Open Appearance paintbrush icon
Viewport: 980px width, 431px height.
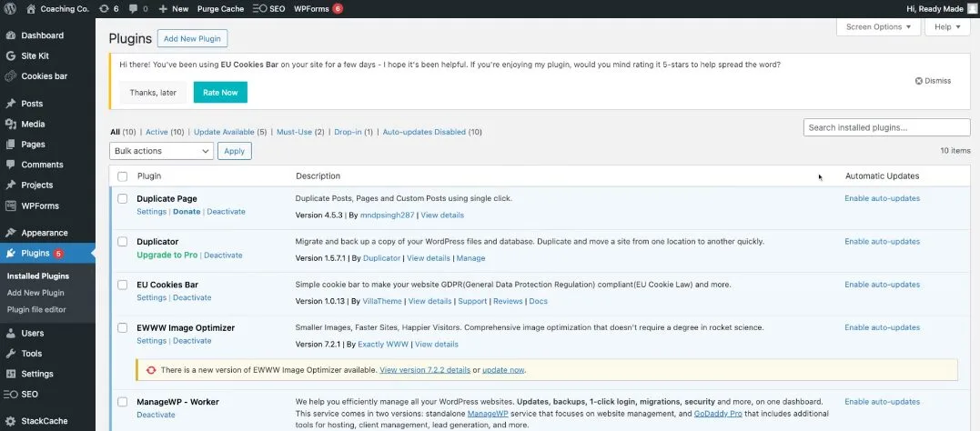pos(10,233)
